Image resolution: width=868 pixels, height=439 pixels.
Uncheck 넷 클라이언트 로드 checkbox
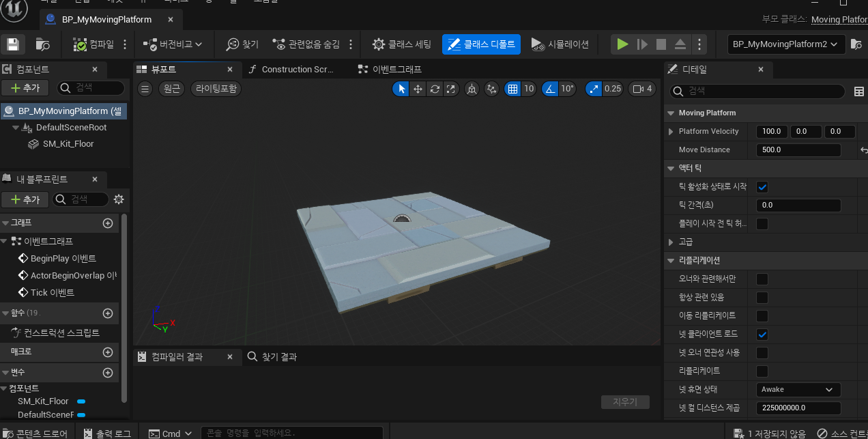click(762, 335)
